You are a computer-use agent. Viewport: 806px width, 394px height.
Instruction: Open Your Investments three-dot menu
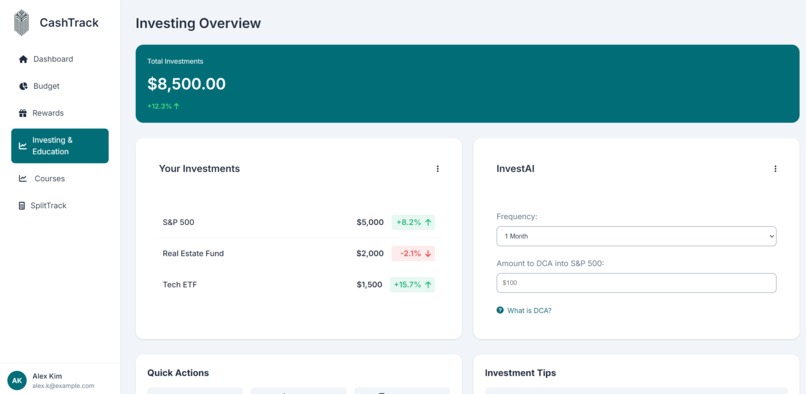click(437, 169)
